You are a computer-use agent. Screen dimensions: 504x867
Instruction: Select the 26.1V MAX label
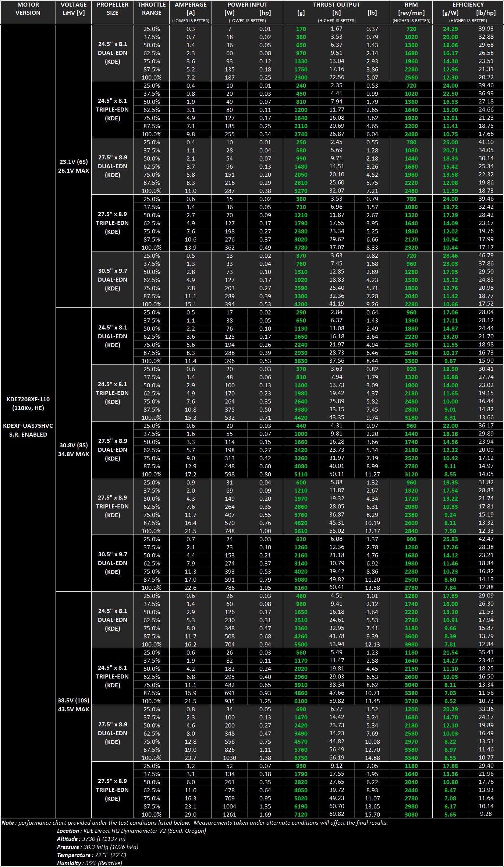(74, 170)
